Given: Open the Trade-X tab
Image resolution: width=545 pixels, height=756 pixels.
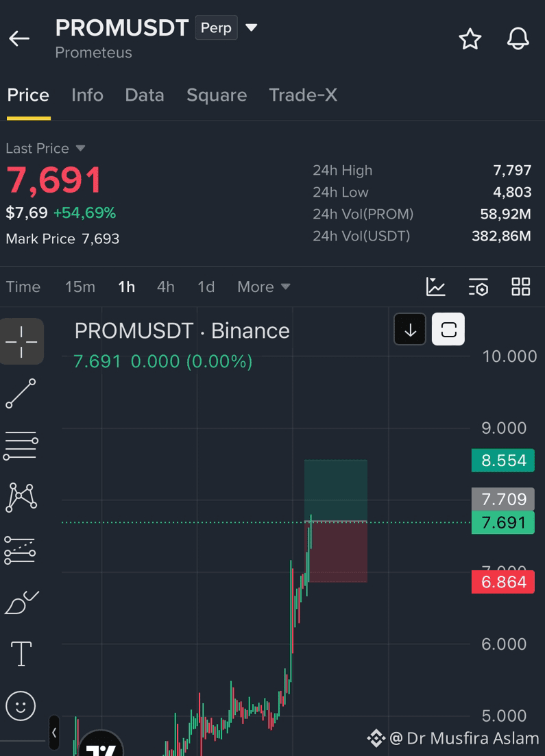Looking at the screenshot, I should [303, 95].
